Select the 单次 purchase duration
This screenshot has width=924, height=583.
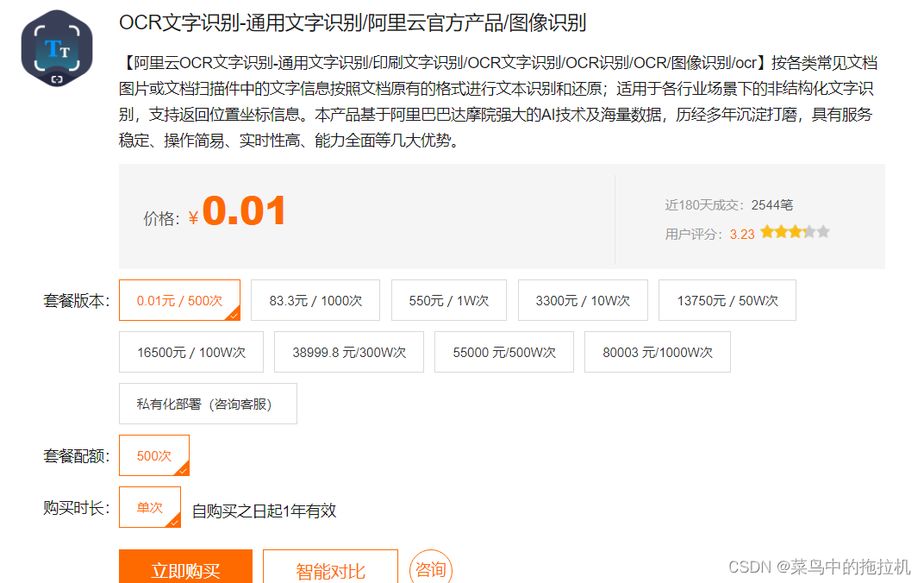pyautogui.click(x=150, y=507)
